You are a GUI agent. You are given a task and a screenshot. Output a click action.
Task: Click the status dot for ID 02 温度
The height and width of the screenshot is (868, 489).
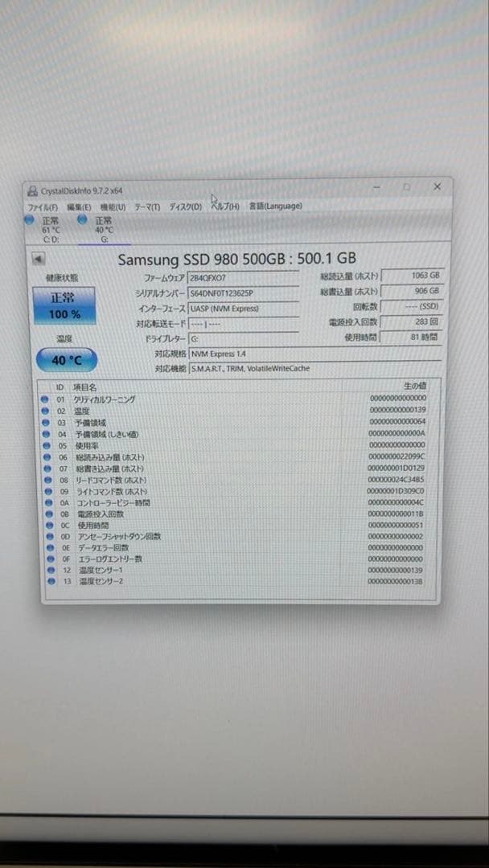click(45, 411)
